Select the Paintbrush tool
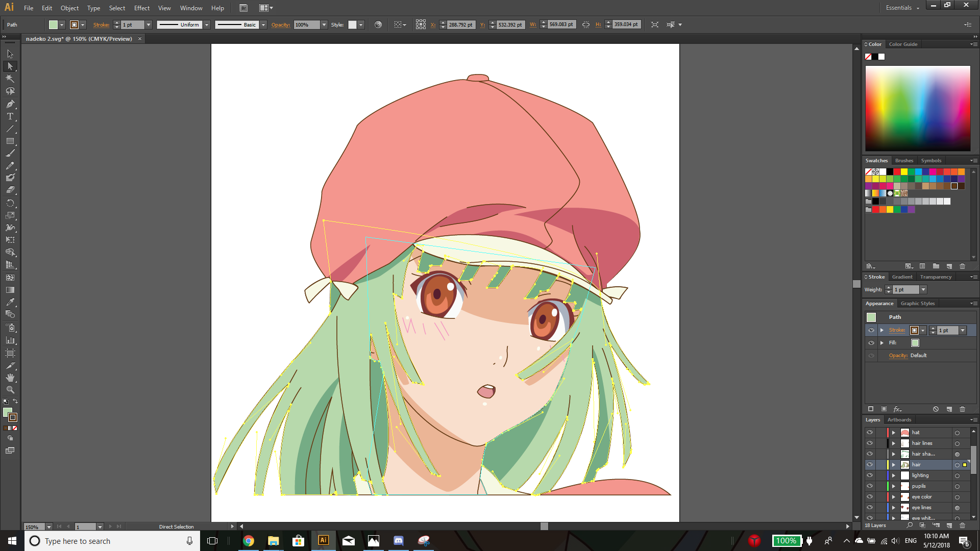This screenshot has height=551, width=980. [x=10, y=153]
